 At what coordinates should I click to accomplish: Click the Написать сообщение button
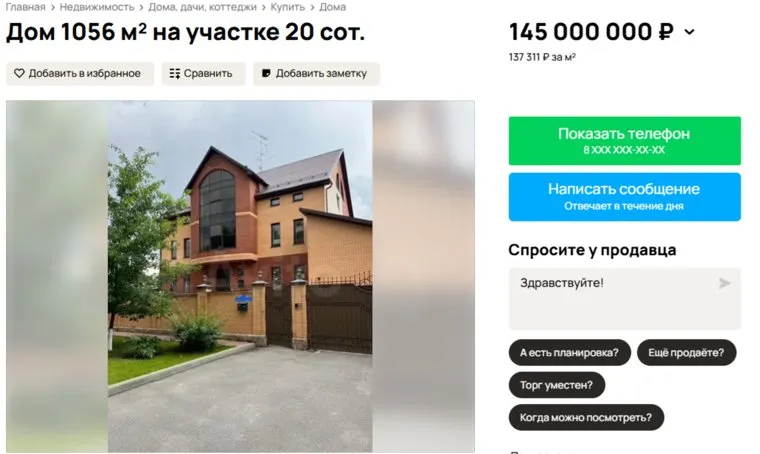click(624, 197)
